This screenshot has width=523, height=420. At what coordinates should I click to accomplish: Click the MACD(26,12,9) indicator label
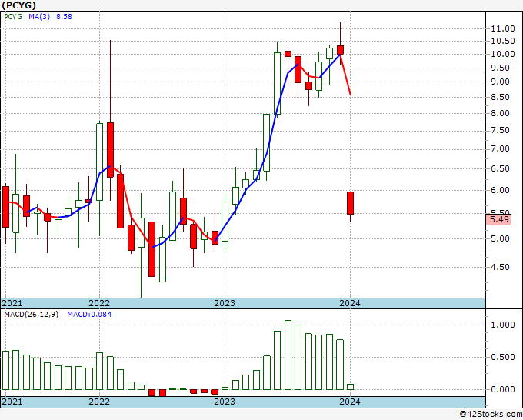coord(31,315)
